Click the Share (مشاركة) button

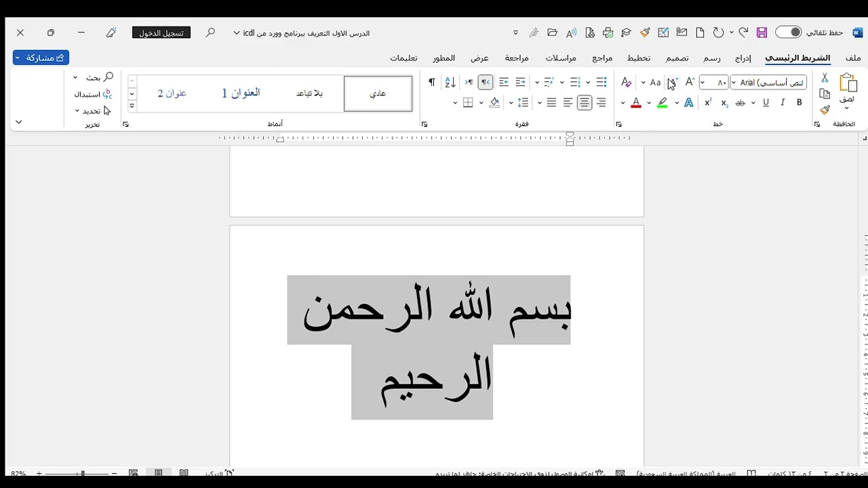41,58
